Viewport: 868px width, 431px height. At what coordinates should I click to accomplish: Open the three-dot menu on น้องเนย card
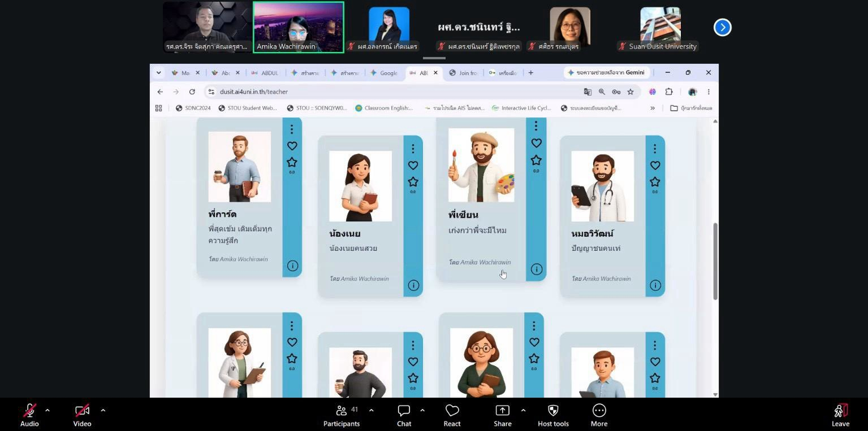tap(413, 149)
